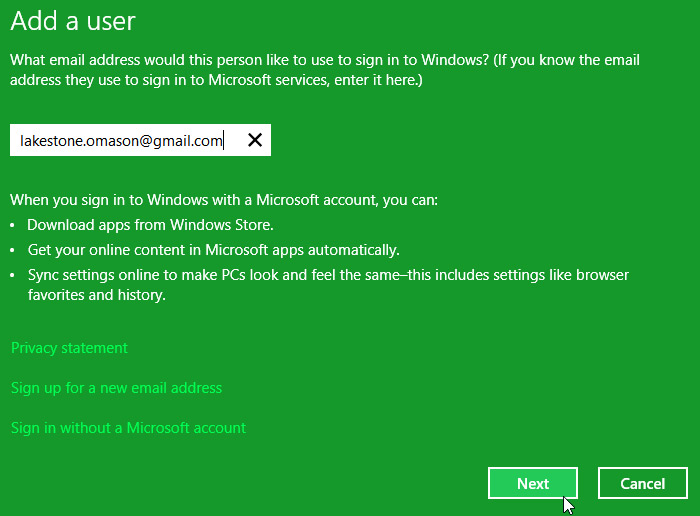Select 'Sign up for a new email address'
Image resolution: width=700 pixels, height=516 pixels.
[116, 388]
